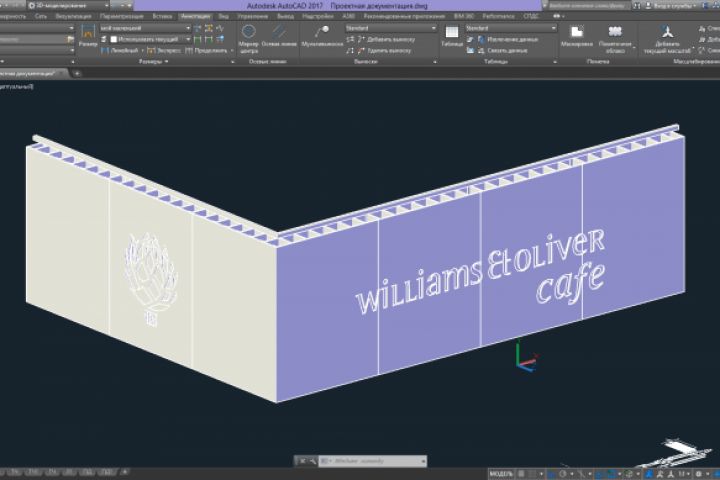Click the viewport visual style label
Viewport: 720px width, 480px height.
(x=17, y=86)
